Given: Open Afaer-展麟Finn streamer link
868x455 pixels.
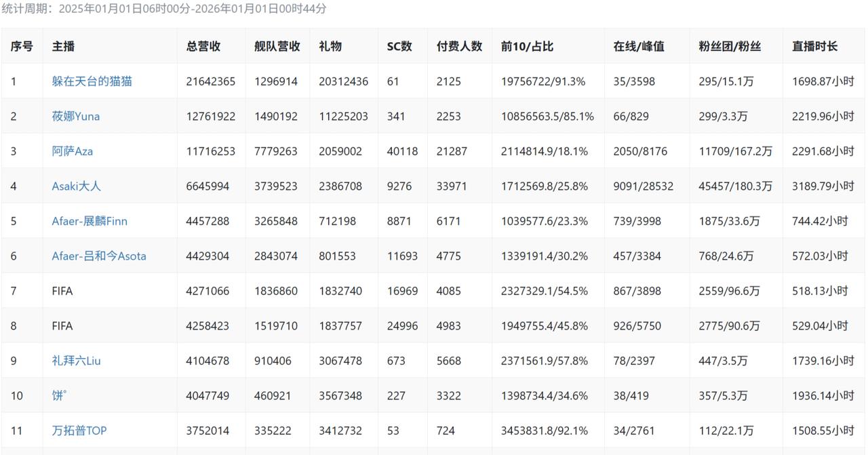Looking at the screenshot, I should pos(90,221).
